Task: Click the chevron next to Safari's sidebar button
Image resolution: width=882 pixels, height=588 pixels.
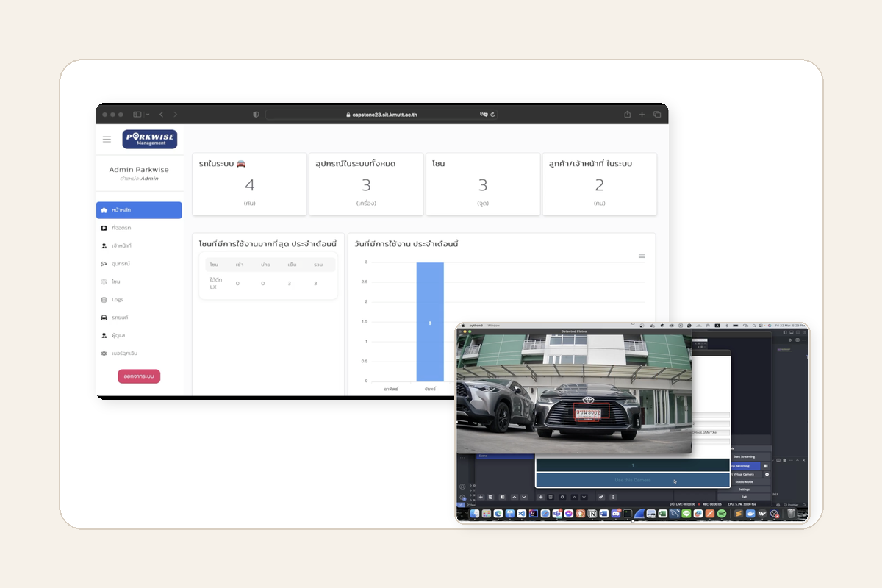Action: (x=148, y=114)
